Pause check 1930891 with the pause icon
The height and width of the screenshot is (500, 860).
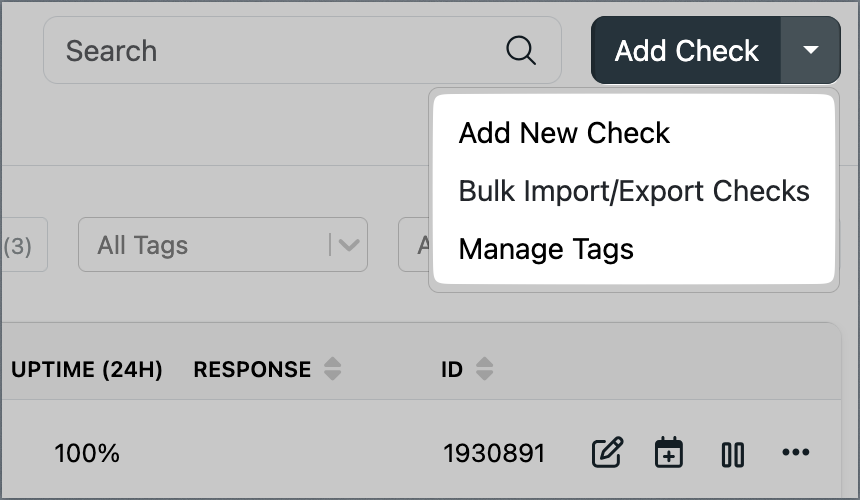[732, 454]
